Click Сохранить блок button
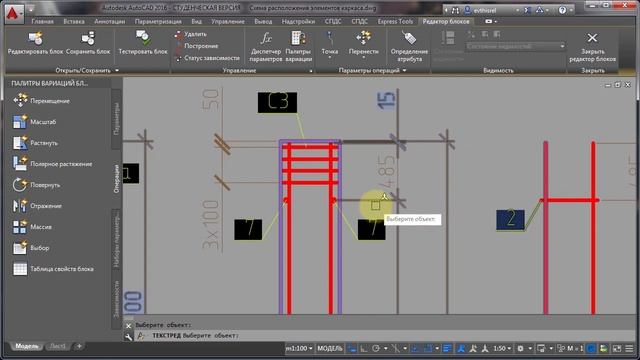The width and height of the screenshot is (640, 360). click(88, 44)
